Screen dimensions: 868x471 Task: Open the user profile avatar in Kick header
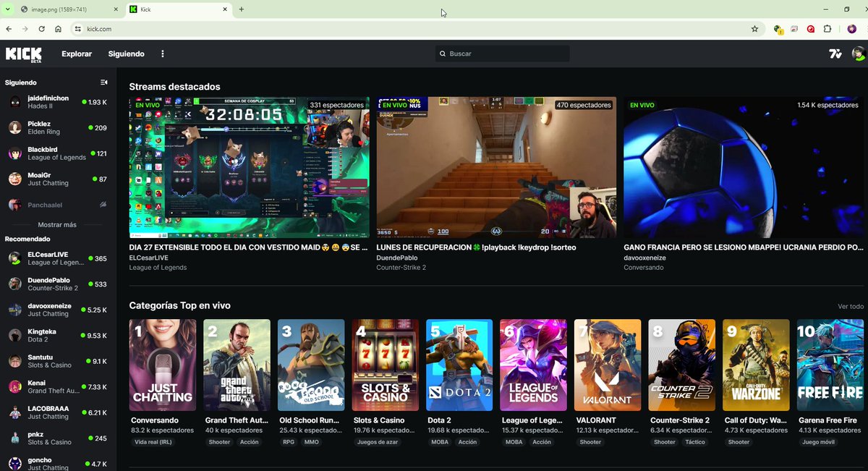coord(858,54)
